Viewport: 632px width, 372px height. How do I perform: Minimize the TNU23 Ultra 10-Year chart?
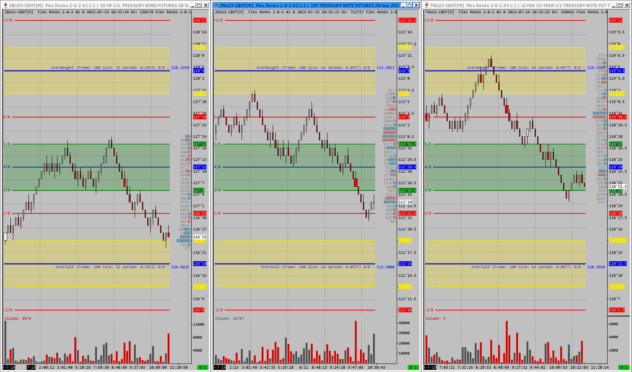point(613,5)
